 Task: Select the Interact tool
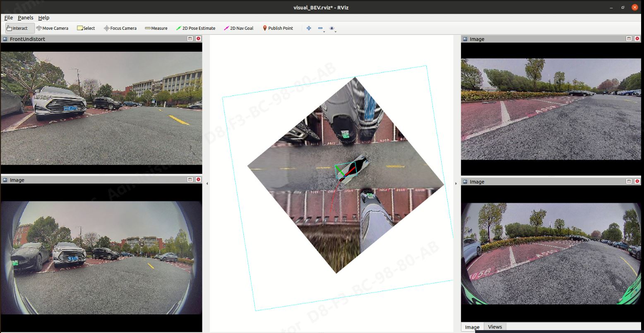pos(17,28)
